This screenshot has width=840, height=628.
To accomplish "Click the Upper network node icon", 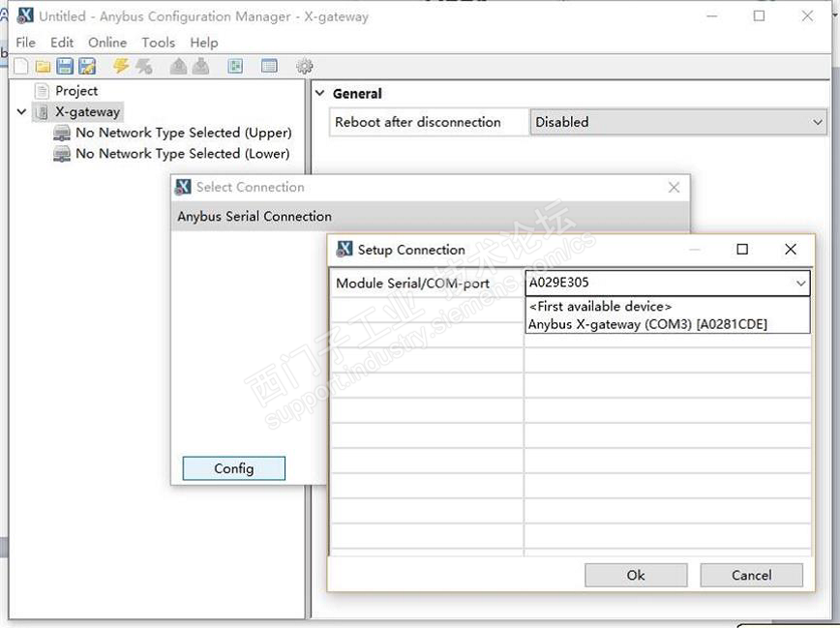I will [62, 133].
